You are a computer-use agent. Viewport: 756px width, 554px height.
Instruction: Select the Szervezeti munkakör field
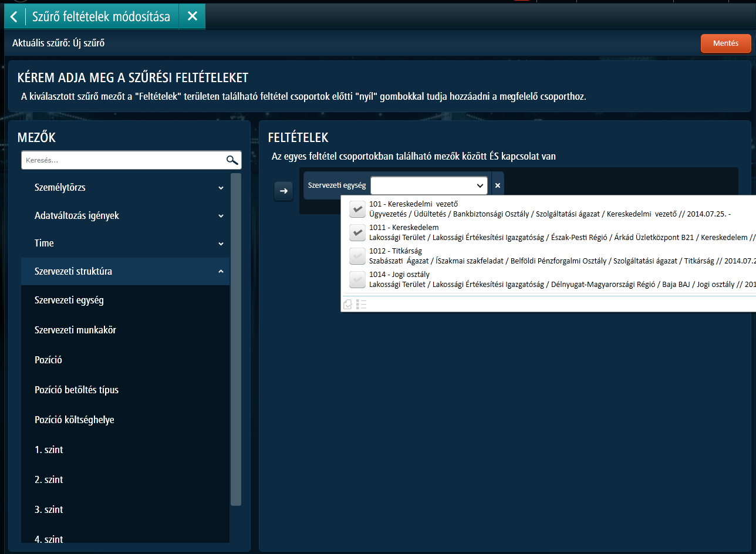click(75, 330)
